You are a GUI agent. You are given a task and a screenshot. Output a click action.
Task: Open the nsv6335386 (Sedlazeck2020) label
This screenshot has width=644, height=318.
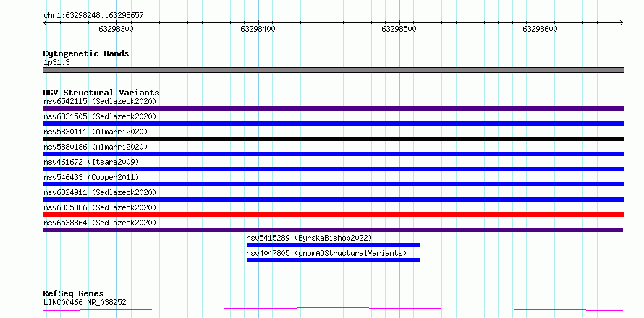click(x=100, y=207)
